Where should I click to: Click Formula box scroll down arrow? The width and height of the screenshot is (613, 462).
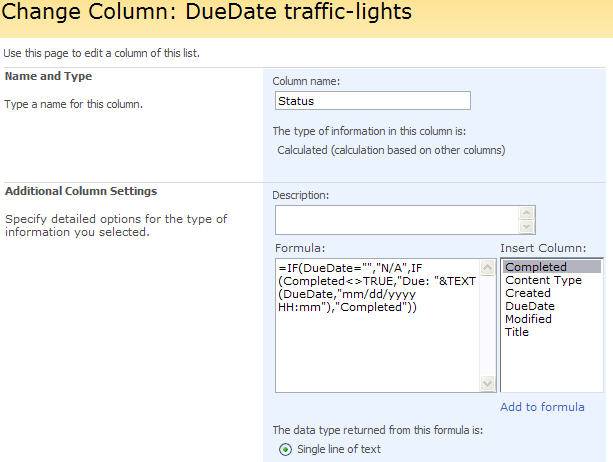tap(488, 383)
